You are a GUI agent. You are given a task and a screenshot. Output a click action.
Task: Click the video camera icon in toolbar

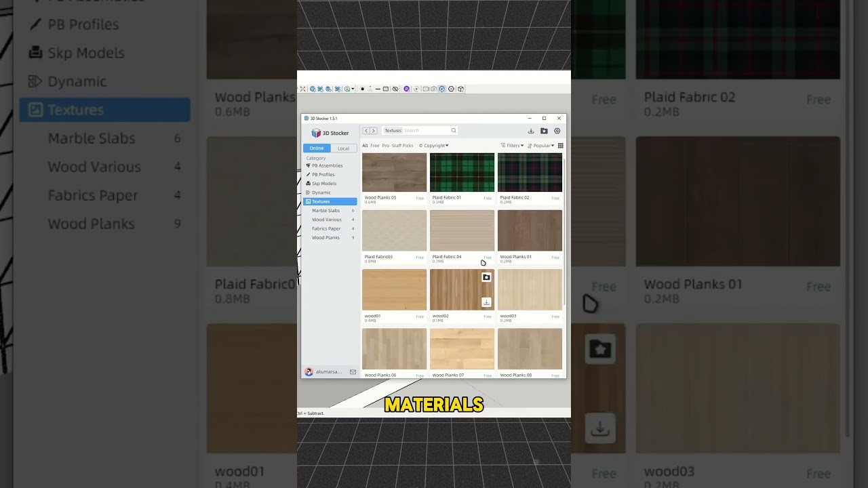tap(426, 89)
